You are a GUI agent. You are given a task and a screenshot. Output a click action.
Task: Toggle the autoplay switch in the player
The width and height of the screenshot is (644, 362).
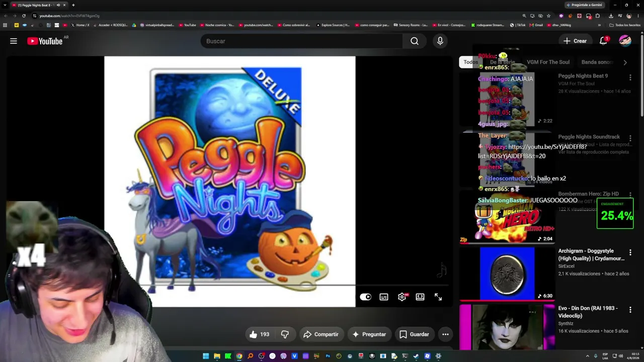366,297
